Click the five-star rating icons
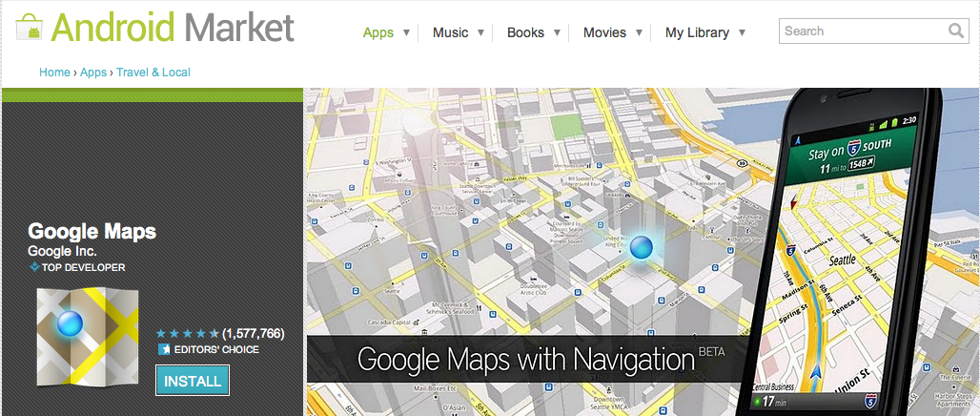980x416 pixels. pos(187,334)
